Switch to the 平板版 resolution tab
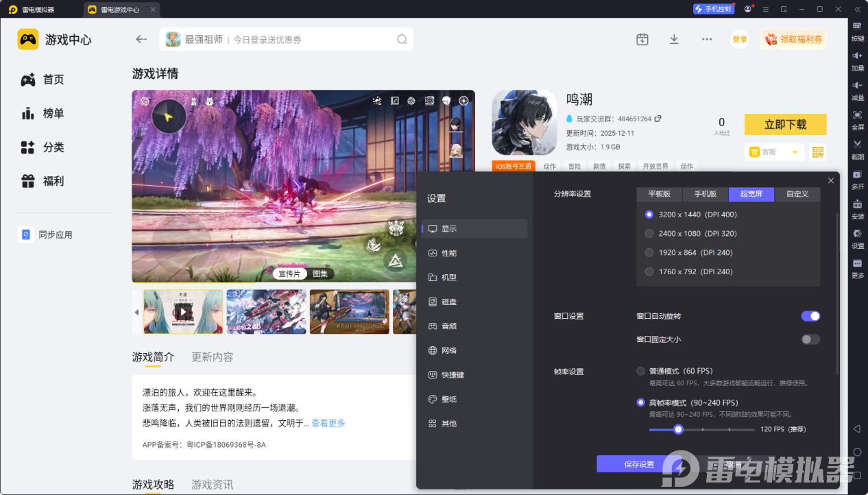The width and height of the screenshot is (868, 495). click(x=659, y=194)
